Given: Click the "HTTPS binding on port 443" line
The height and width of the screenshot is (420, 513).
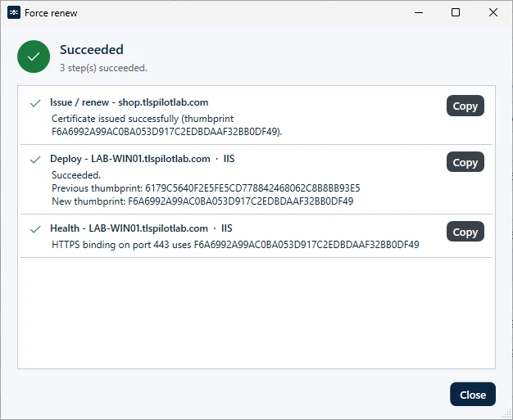Looking at the screenshot, I should (235, 245).
